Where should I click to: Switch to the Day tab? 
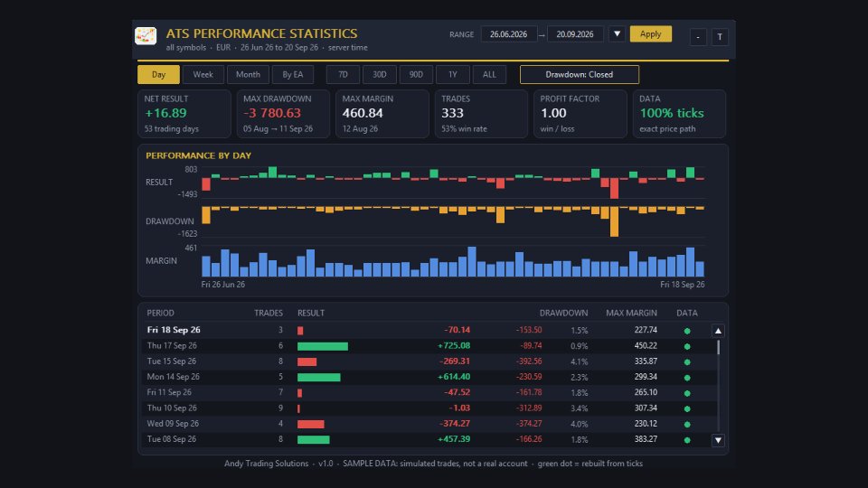(158, 75)
